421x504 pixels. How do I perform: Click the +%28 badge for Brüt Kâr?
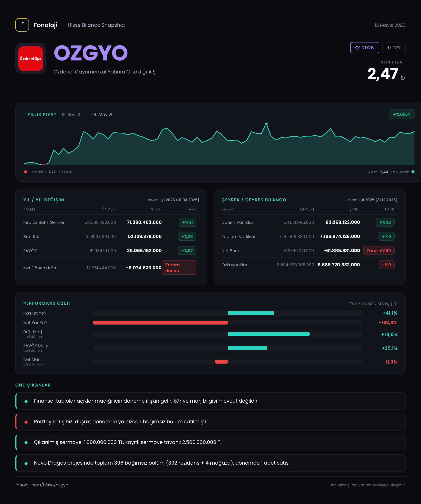[187, 236]
